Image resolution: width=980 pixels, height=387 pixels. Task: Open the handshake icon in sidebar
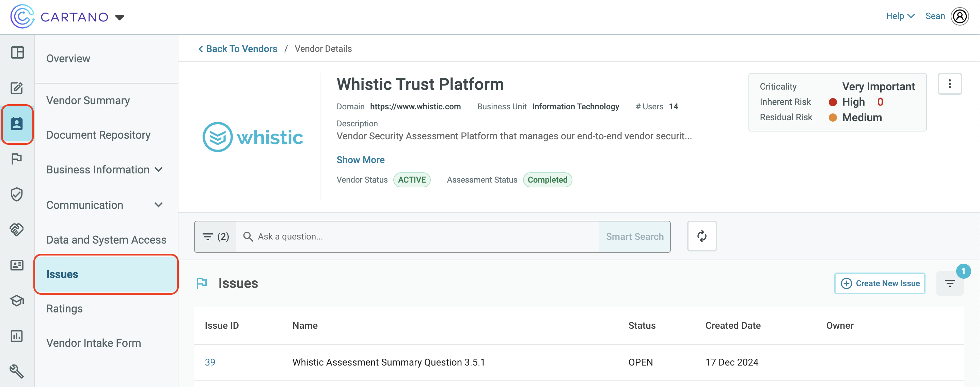point(17,230)
